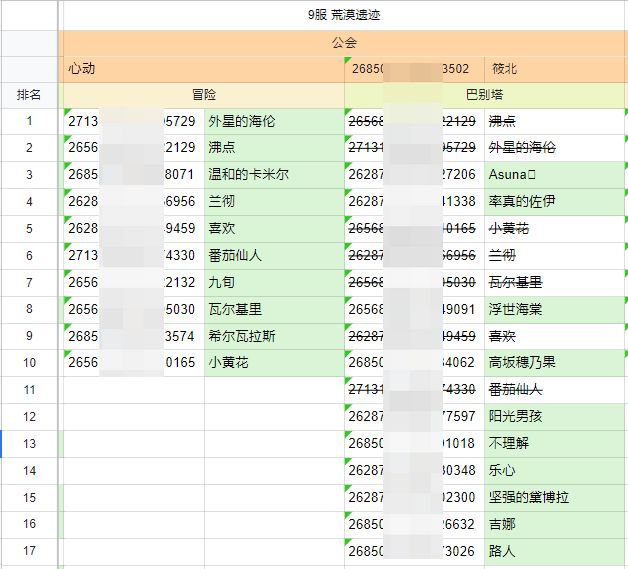Click the '冒险' column cell '瓦尔基里' in row 8
This screenshot has height=569, width=628.
pos(274,310)
